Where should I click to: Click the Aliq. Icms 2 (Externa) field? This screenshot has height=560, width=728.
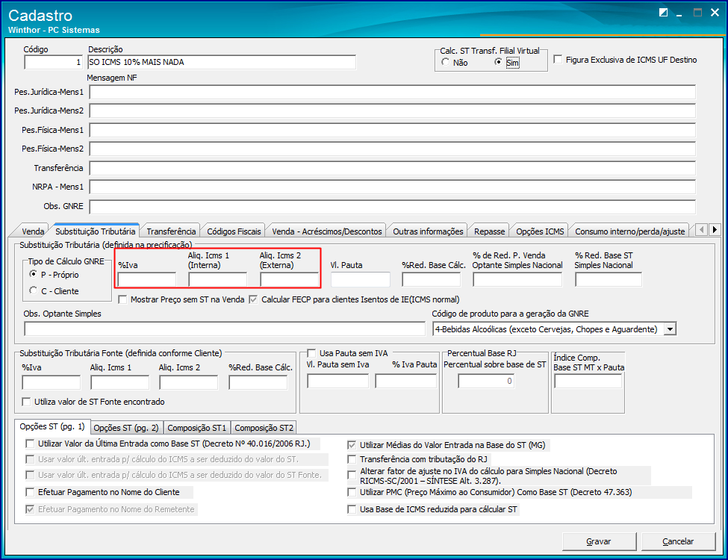point(289,279)
